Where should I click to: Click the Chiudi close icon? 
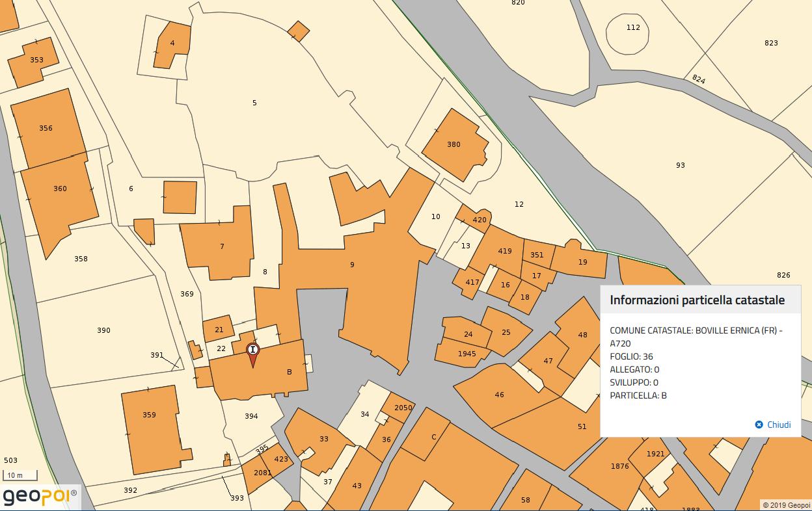(x=759, y=425)
